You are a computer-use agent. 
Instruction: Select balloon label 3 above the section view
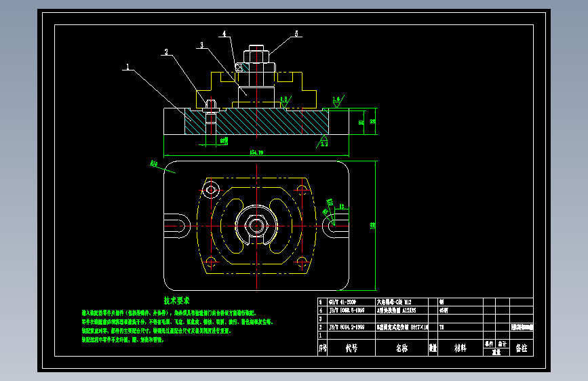pos(201,45)
